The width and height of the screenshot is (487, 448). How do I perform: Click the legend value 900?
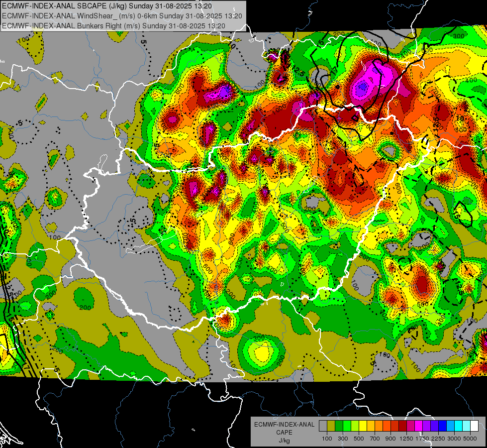[390, 439]
